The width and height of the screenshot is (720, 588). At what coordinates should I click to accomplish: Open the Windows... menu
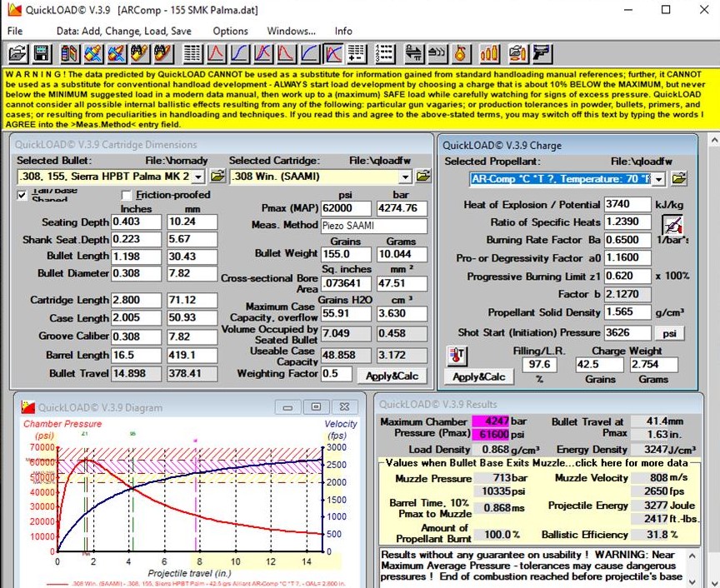(291, 31)
